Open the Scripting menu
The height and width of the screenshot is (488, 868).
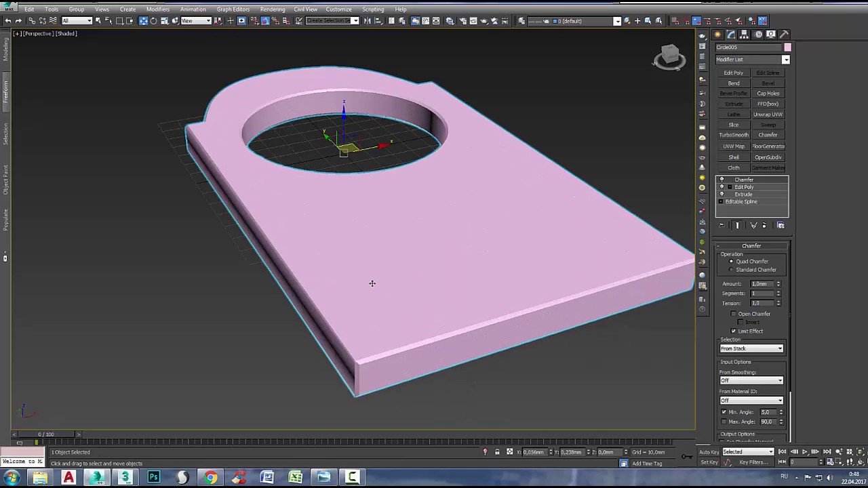373,9
